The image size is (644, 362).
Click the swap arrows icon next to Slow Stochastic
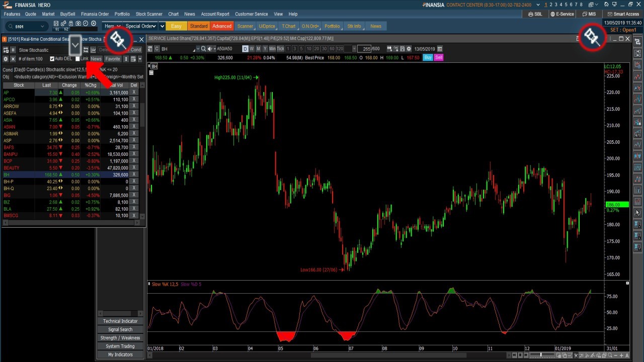coord(86,50)
